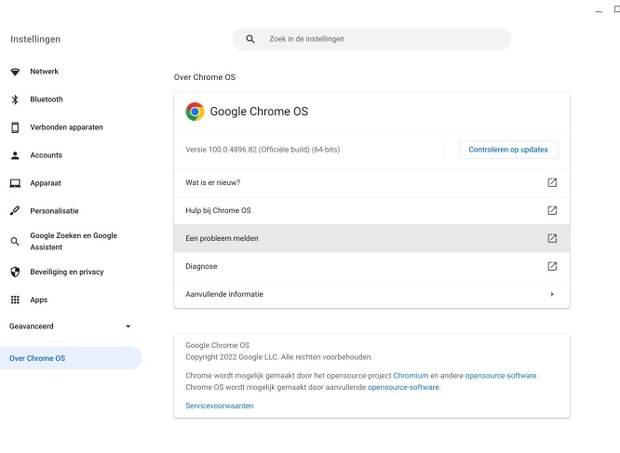
Task: Click opensource-software link after 'door aanvullende'
Action: tap(403, 387)
